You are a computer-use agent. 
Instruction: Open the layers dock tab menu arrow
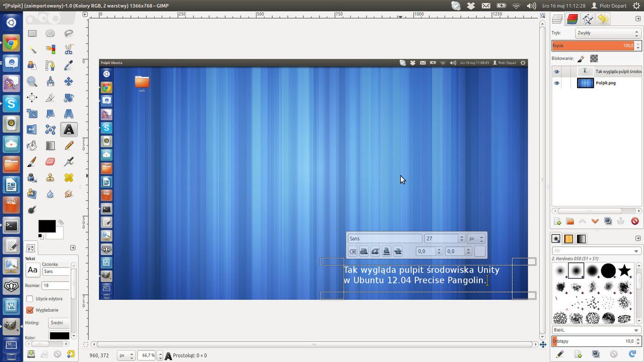coord(637,19)
